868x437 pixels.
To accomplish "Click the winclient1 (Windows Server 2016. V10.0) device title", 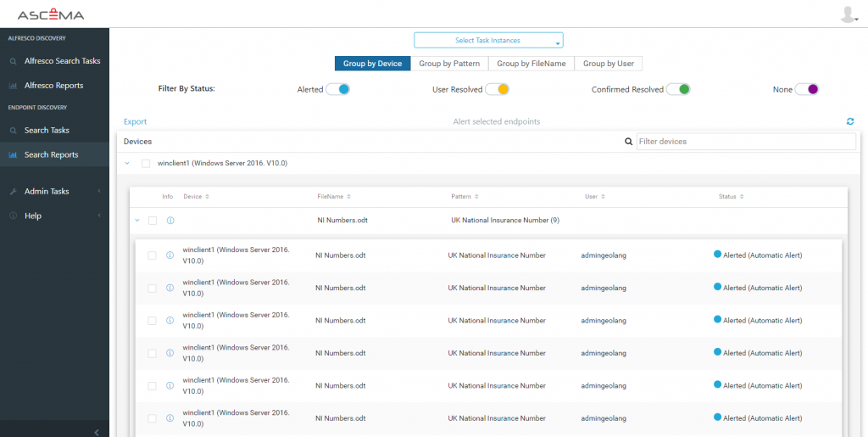I will pos(223,164).
